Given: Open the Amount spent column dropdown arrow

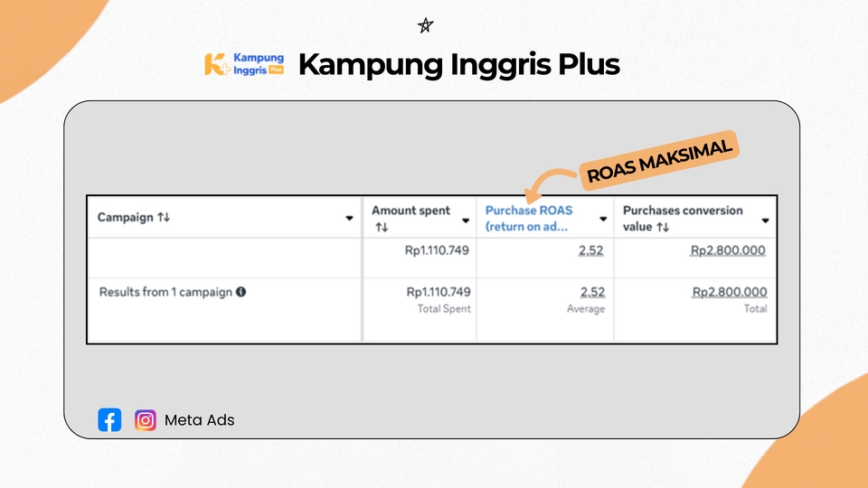Looking at the screenshot, I should [x=466, y=221].
